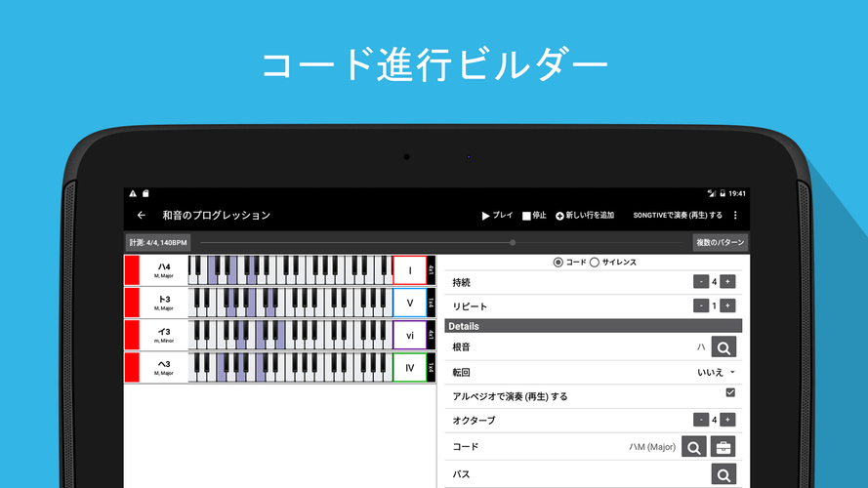Click red handle of ト3 row
Screen dimensions: 868x488
pyautogui.click(x=132, y=303)
